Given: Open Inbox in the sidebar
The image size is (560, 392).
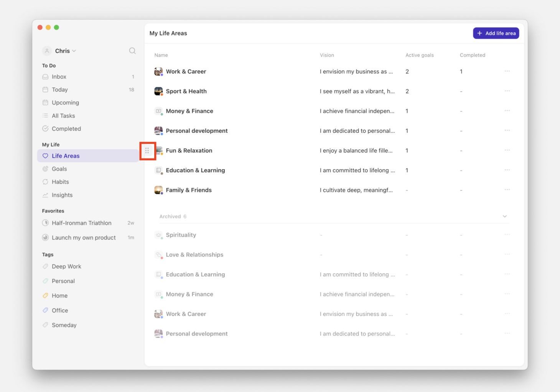Looking at the screenshot, I should 88,77.
